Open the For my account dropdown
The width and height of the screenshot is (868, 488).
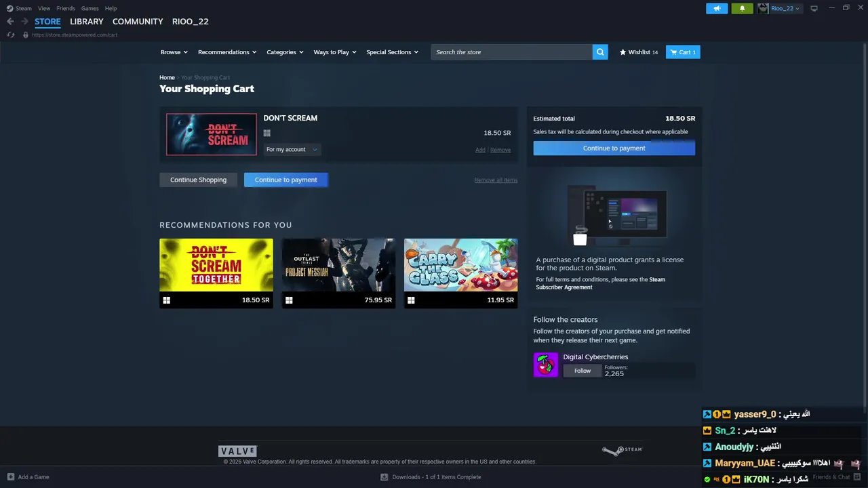coord(292,149)
